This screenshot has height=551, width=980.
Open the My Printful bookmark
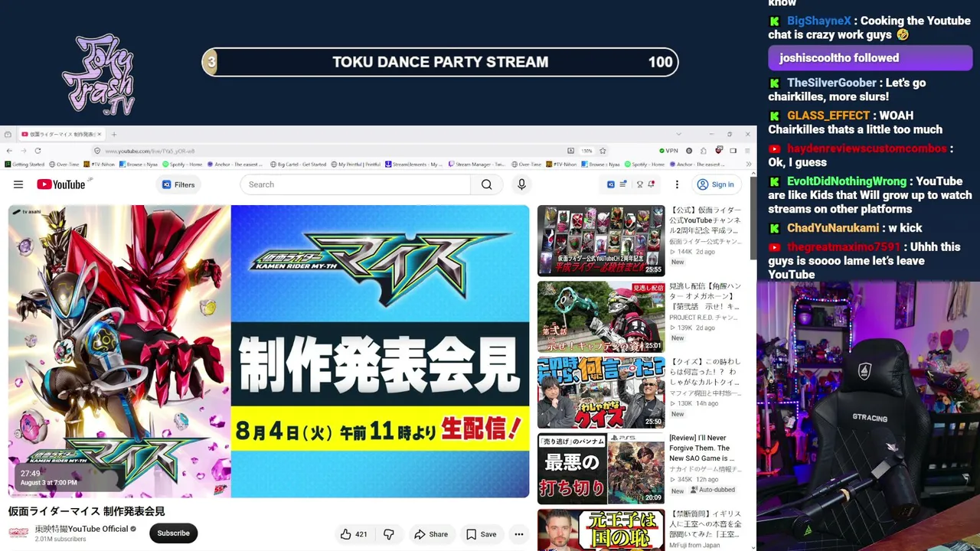(x=355, y=164)
